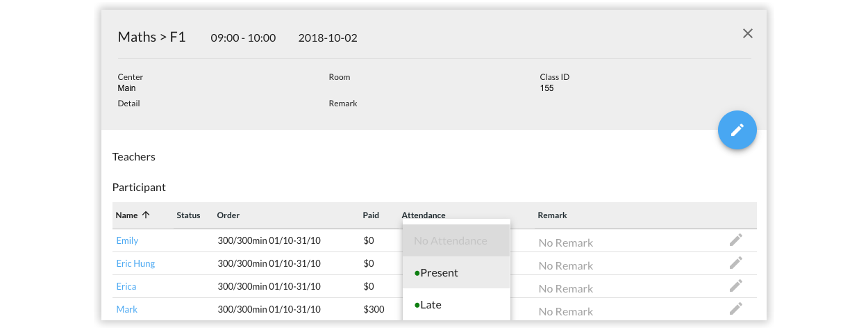Click the pencil icon in Eric Hung's row
Screen dimensions: 868x330
(736, 263)
